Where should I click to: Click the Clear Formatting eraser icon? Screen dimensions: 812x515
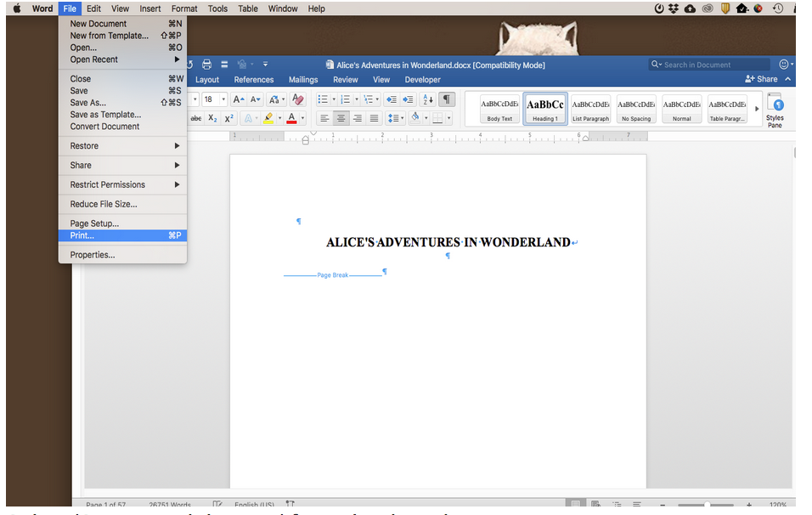click(298, 99)
